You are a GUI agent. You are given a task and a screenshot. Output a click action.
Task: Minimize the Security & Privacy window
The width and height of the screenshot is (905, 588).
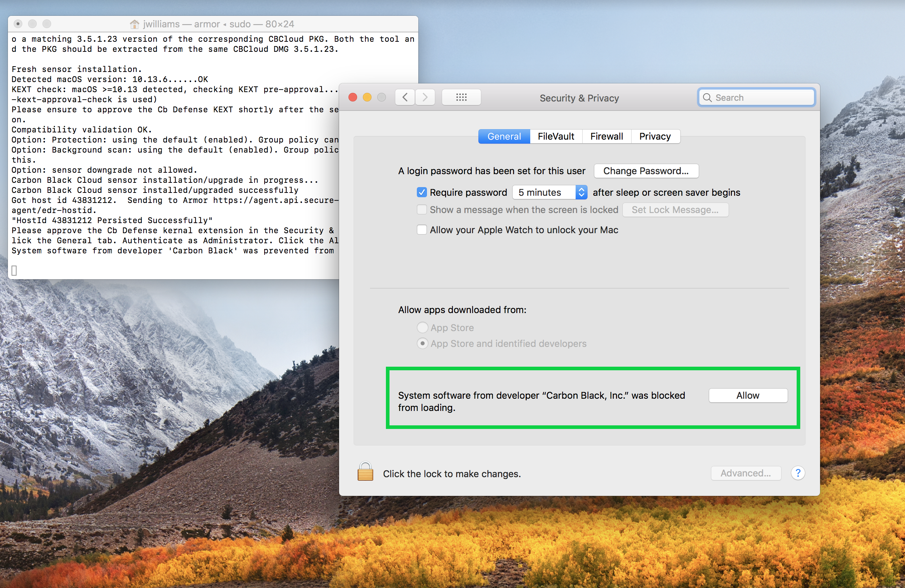[367, 98]
